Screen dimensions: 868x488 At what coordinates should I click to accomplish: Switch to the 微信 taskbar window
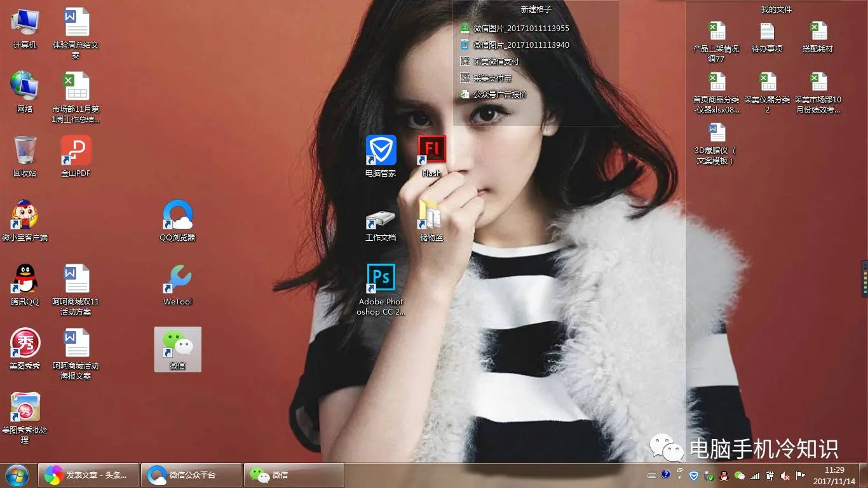(x=294, y=475)
